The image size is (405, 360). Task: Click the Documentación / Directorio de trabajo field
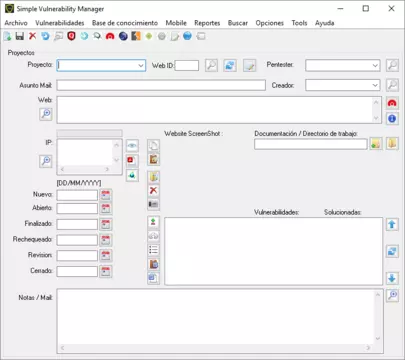pos(311,144)
